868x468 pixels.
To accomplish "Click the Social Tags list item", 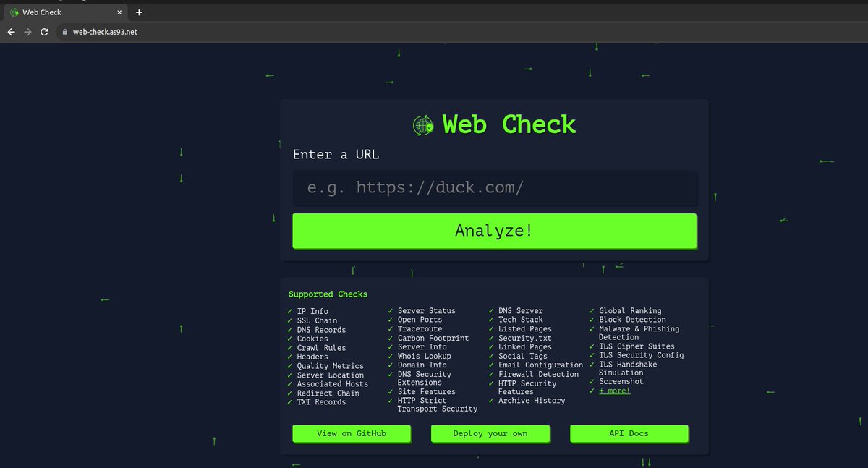I will [x=523, y=356].
